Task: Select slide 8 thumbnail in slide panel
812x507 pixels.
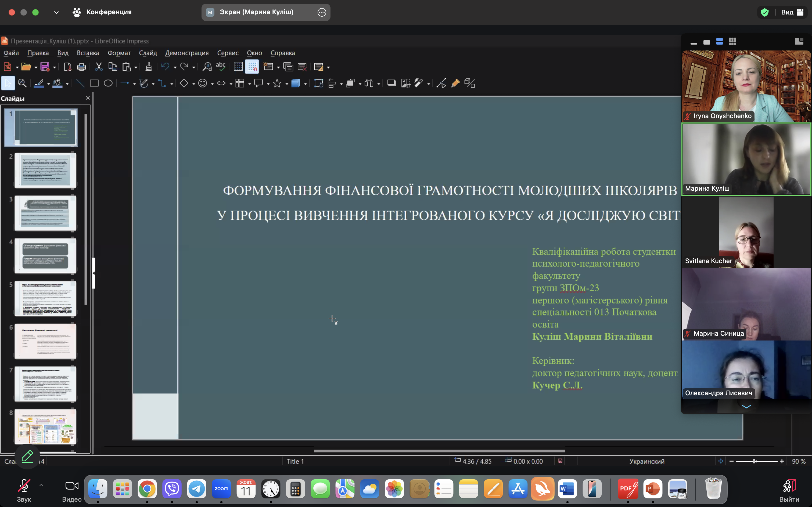Action: coord(45,426)
